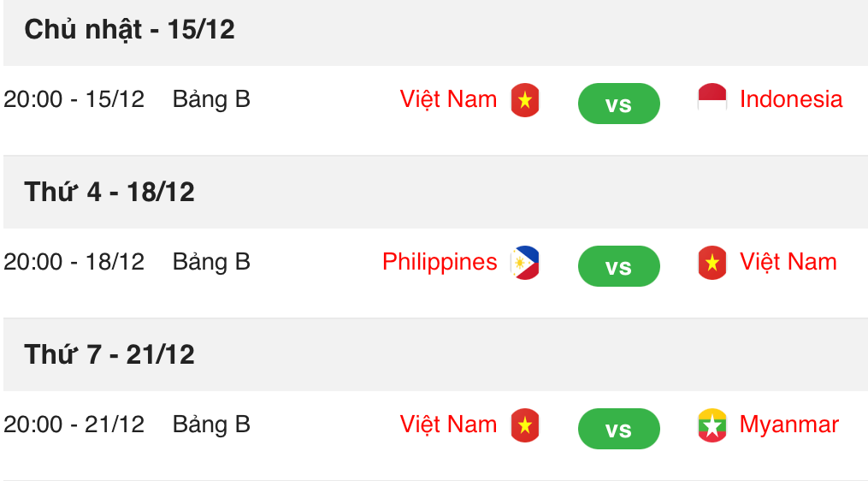Click the "Chủ nhật - 15/12" date header
This screenshot has height=481, width=868.
[x=129, y=30]
